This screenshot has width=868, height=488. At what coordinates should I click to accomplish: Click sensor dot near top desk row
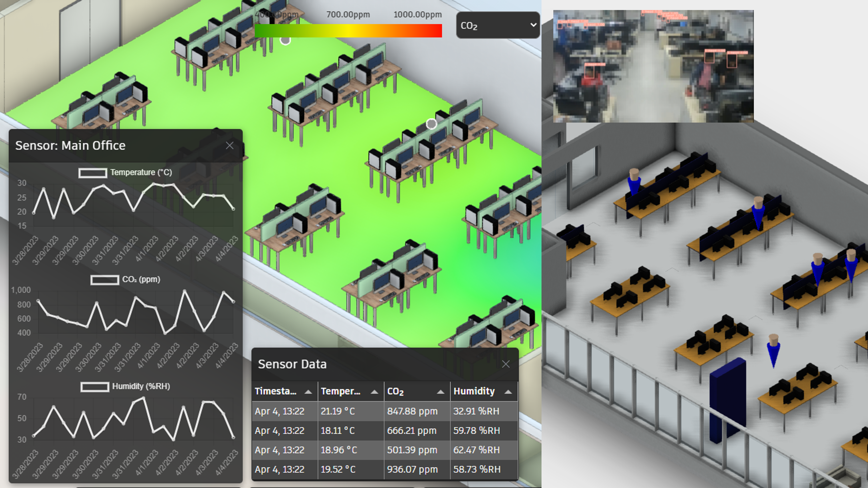pyautogui.click(x=285, y=41)
